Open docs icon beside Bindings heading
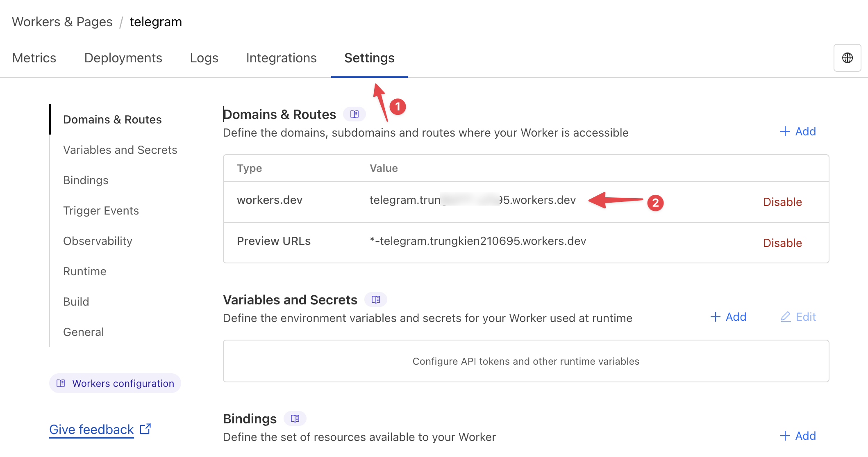This screenshot has width=868, height=457. point(295,418)
